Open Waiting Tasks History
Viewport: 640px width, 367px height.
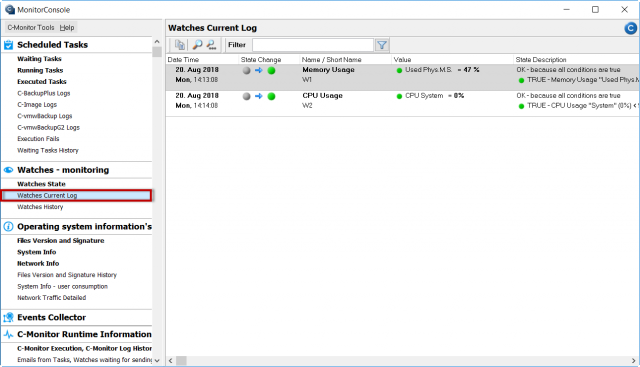(x=48, y=150)
